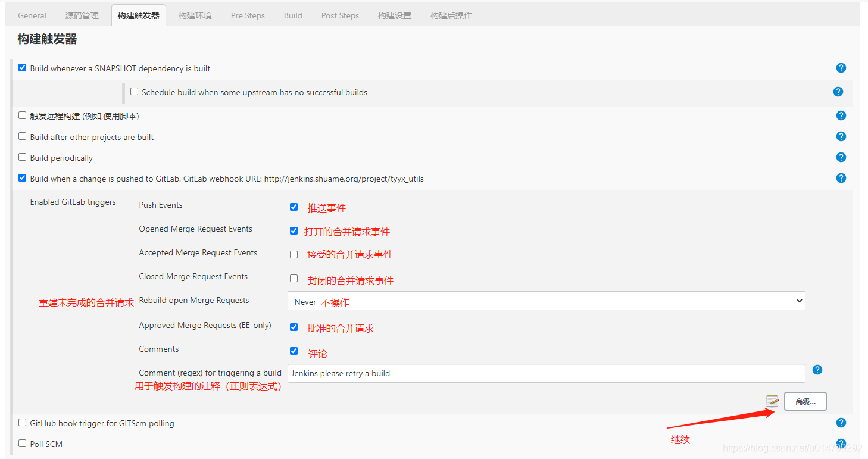This screenshot has width=868, height=459.
Task: Click the 构建触发器 section heading
Action: pos(47,39)
